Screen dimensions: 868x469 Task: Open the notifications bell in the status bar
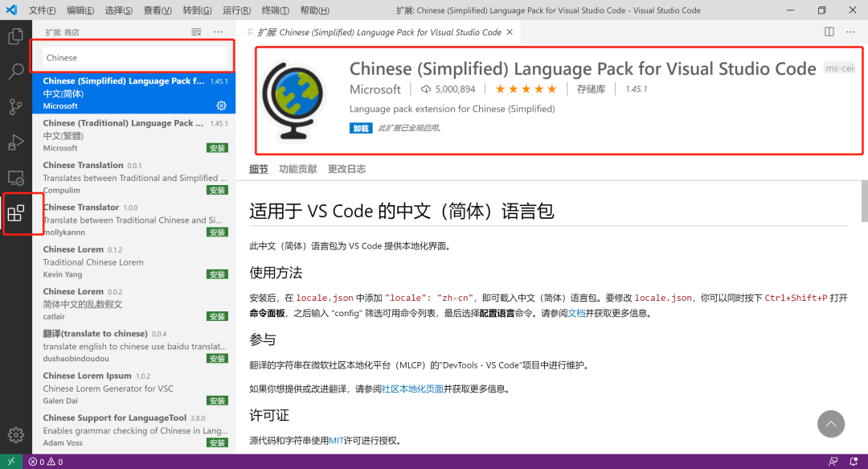853,461
